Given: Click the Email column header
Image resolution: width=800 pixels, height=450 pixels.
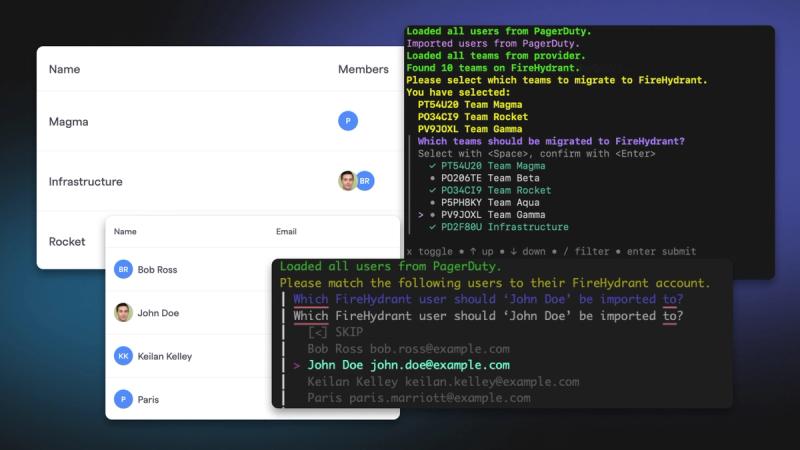Looking at the screenshot, I should point(286,232).
